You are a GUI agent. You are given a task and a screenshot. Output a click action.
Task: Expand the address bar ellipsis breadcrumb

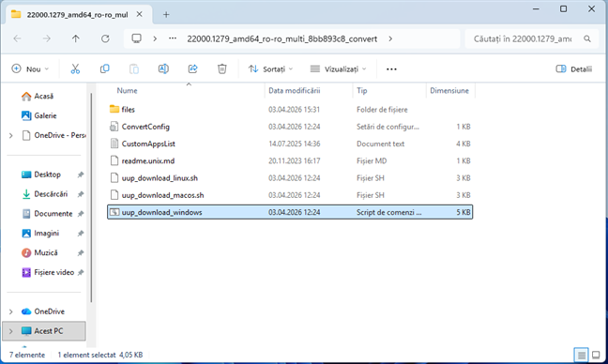pos(173,38)
